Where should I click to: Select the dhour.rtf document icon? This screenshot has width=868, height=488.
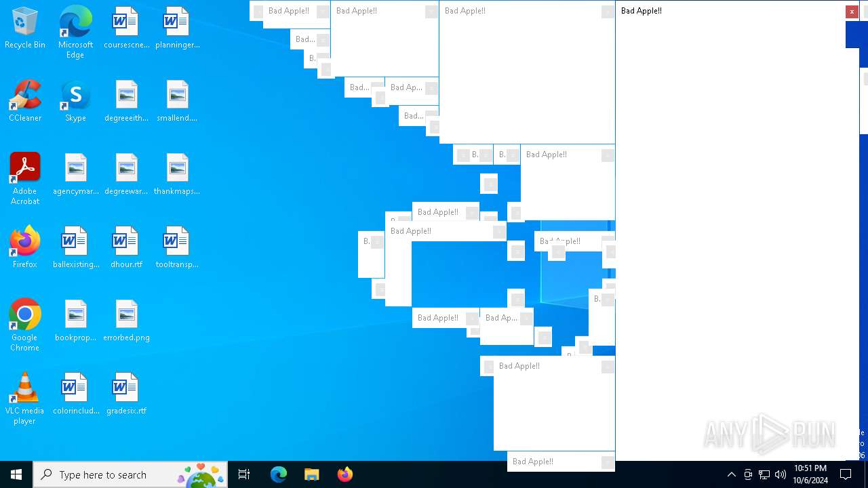[x=126, y=248]
